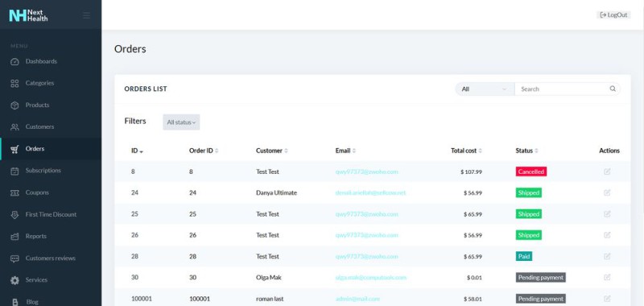Click customer name Olga Mak
644x306 pixels.
[x=269, y=278]
